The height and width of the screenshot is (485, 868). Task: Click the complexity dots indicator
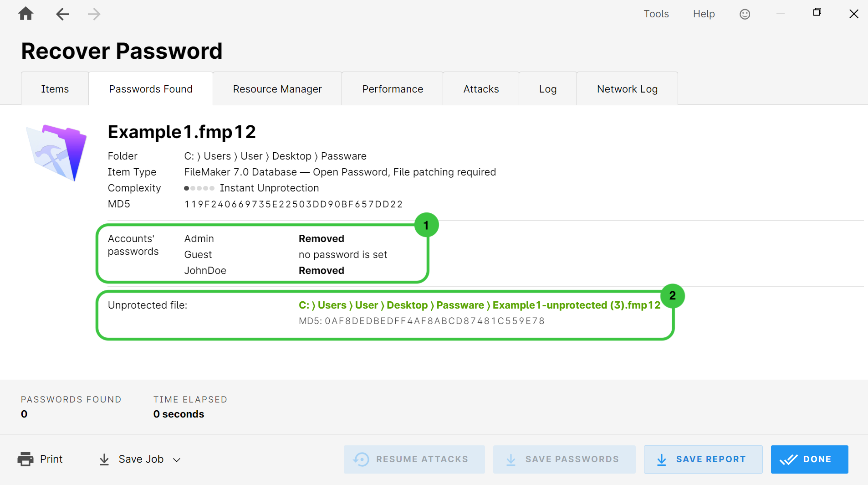coord(199,188)
